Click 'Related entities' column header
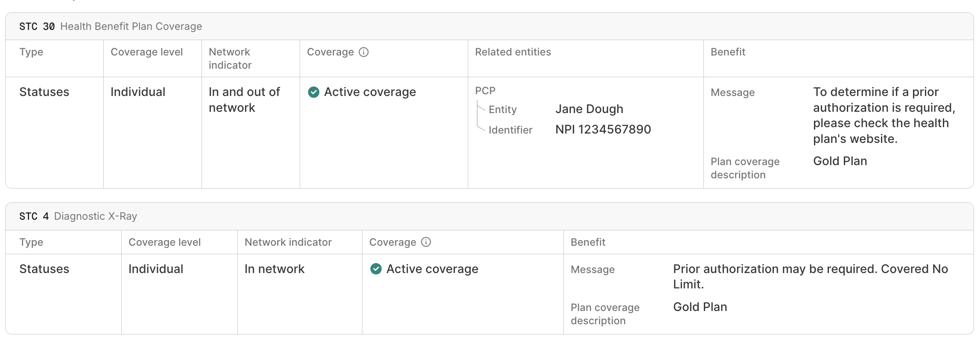The height and width of the screenshot is (343, 980). coord(513,52)
